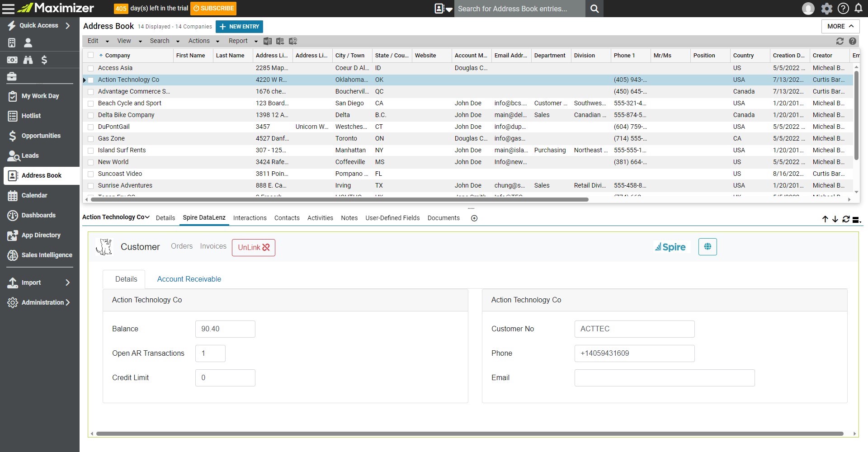Click the Address Book search field
Screen dimensions: 868x452
(519, 9)
